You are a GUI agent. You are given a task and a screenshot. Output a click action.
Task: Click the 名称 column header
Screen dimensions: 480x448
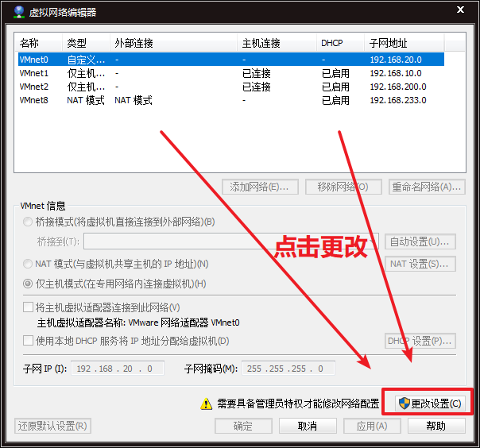(38, 43)
